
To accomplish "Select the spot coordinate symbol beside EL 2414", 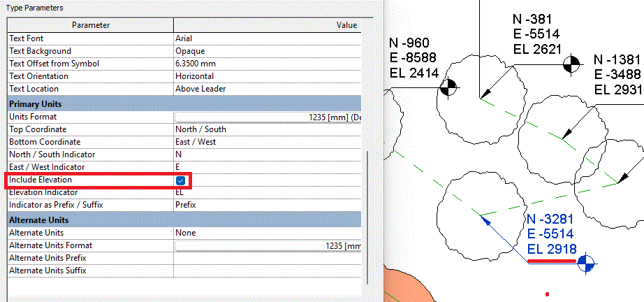I will (448, 87).
